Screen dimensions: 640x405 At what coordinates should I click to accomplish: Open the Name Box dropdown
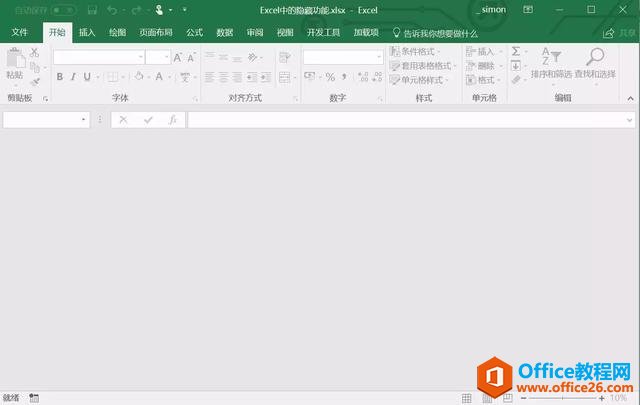click(x=84, y=119)
